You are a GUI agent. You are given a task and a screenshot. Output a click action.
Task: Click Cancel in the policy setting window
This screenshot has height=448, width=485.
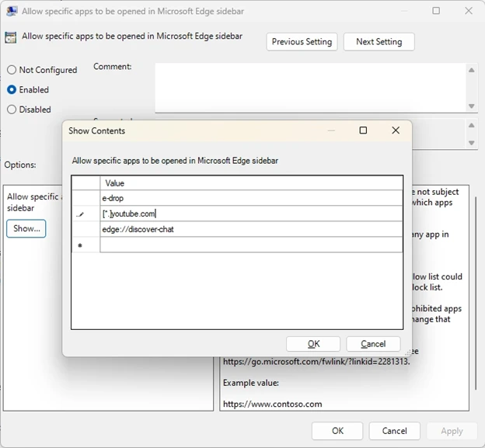coord(394,431)
